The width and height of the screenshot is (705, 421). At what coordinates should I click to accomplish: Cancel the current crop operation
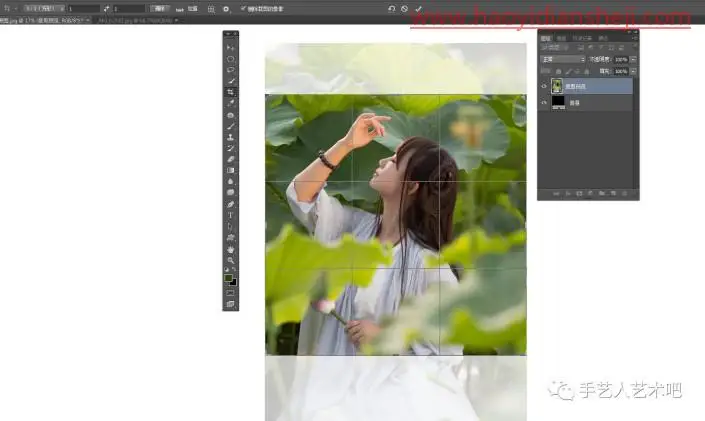[404, 9]
